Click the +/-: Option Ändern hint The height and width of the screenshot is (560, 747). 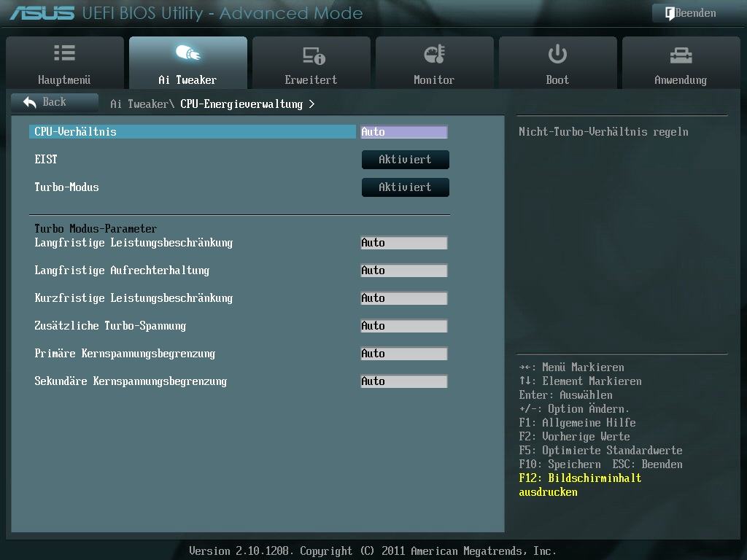click(574, 409)
